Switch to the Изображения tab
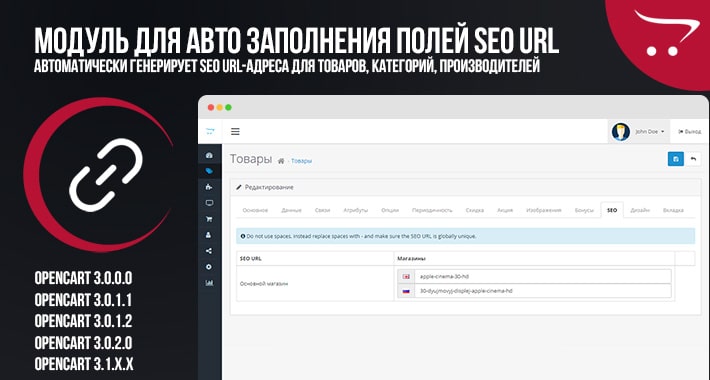 coord(544,210)
